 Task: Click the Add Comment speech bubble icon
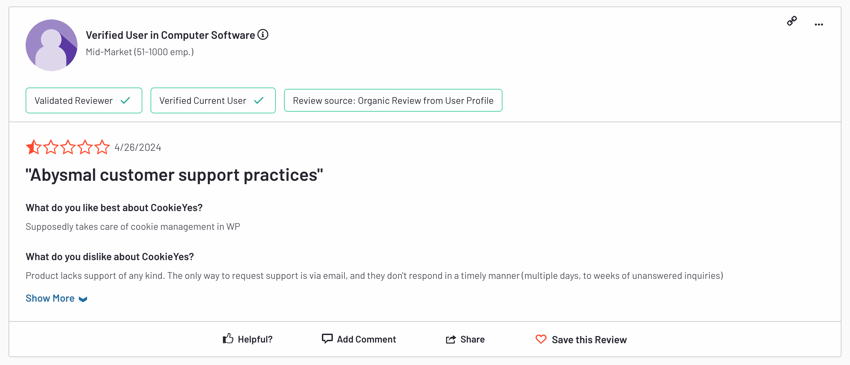pos(327,339)
